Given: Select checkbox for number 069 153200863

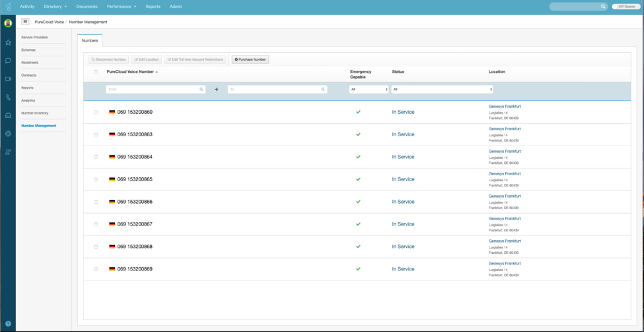Looking at the screenshot, I should (96, 134).
